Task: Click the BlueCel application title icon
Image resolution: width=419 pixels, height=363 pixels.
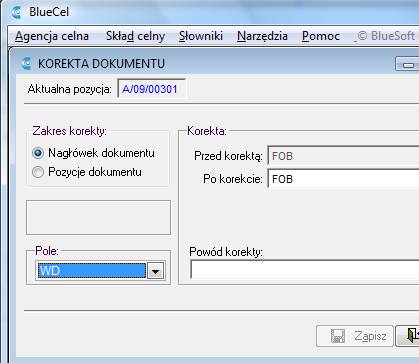Action: 16,12
